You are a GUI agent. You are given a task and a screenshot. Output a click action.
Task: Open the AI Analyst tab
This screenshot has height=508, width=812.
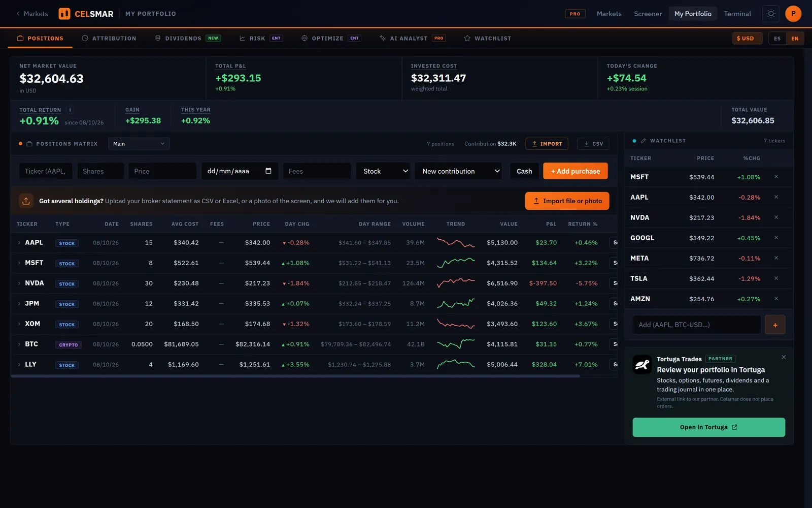(413, 38)
